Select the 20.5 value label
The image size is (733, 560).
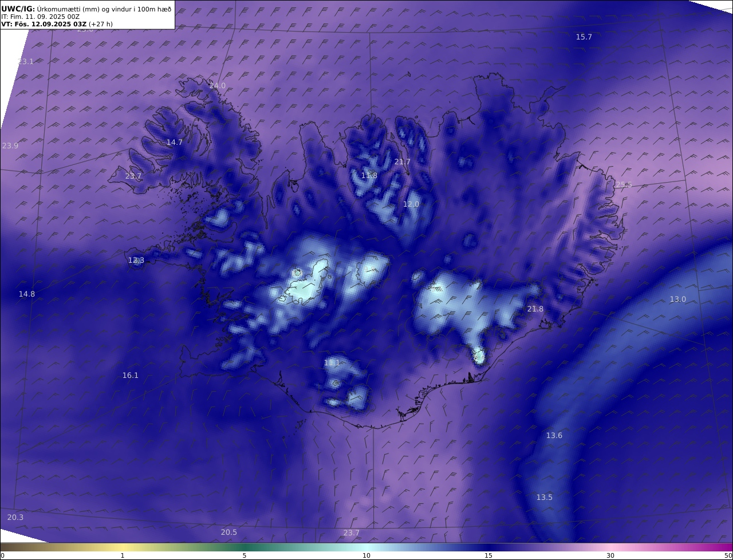pos(228,533)
